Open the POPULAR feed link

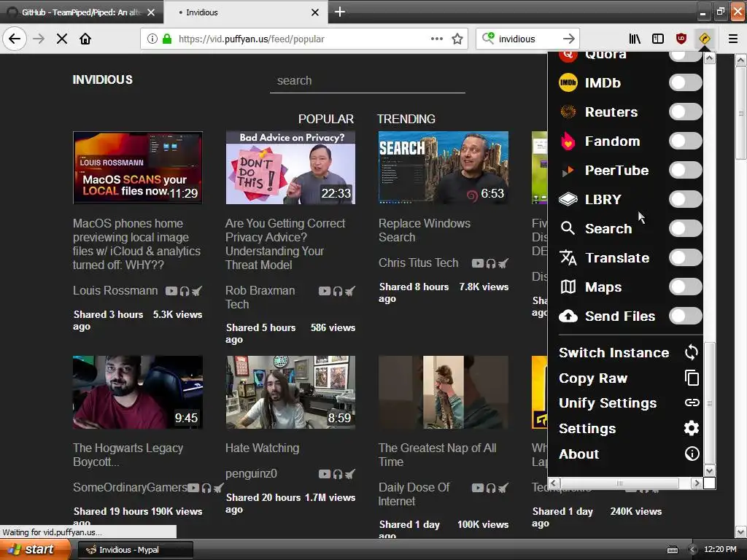[x=326, y=119]
